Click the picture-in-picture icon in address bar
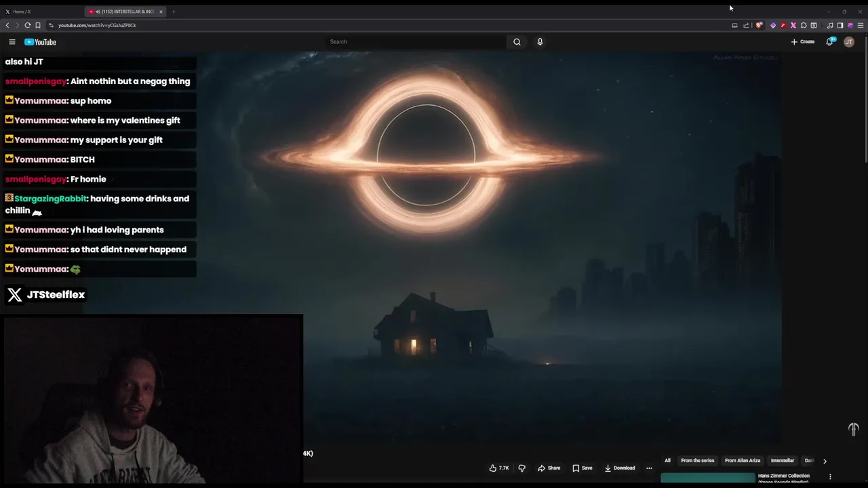Screen dimensions: 868x488 [734, 25]
